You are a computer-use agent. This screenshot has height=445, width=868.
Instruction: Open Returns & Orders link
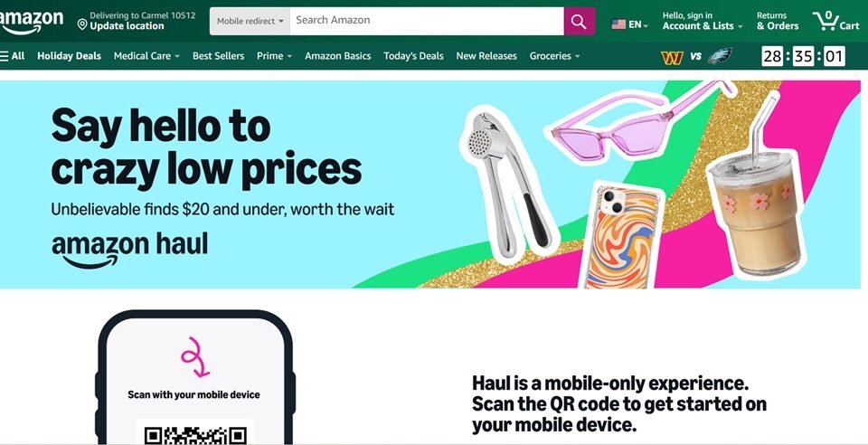click(778, 21)
